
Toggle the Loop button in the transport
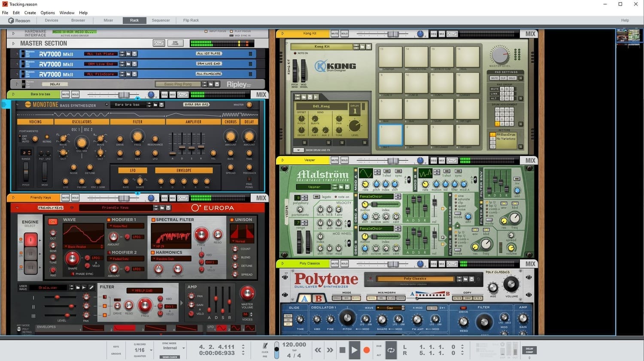[x=391, y=350]
